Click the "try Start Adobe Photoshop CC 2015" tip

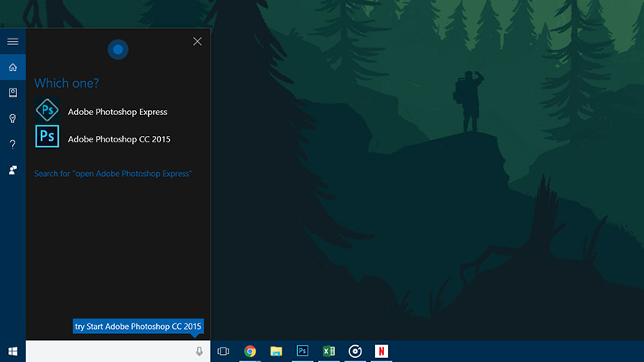click(138, 327)
